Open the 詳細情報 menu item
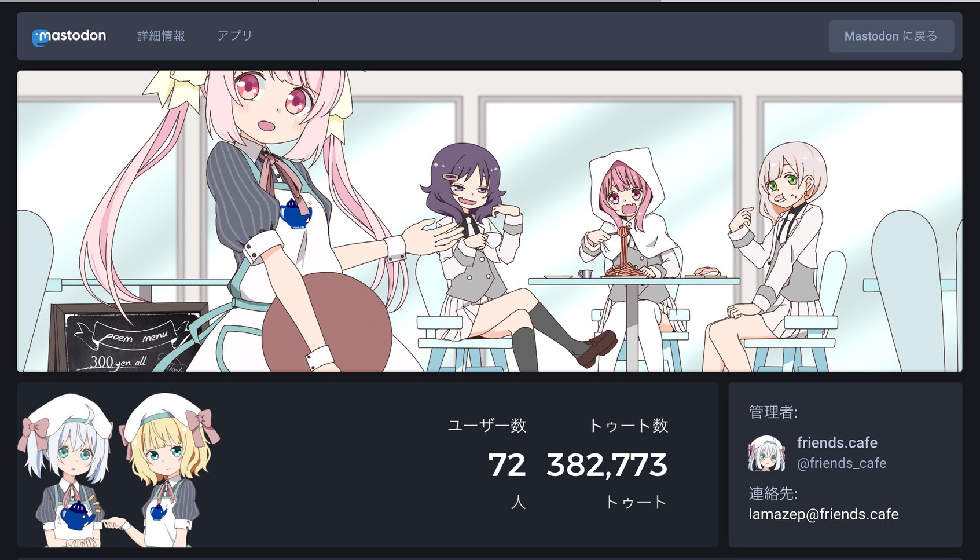 (x=161, y=36)
